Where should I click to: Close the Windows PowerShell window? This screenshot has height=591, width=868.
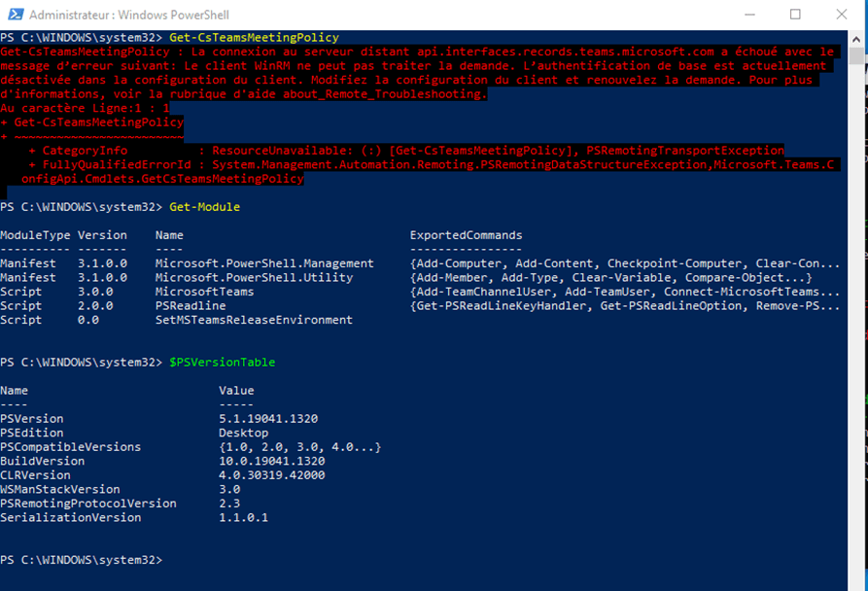click(x=840, y=15)
